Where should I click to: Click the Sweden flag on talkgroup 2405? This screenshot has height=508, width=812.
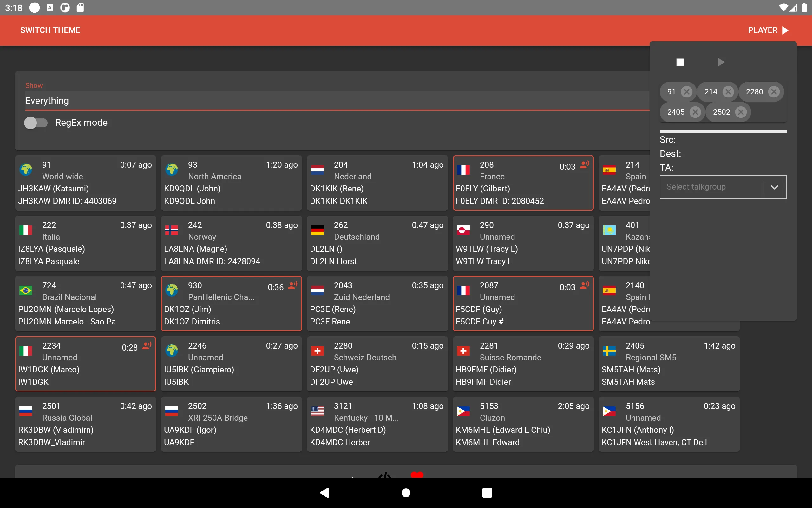(x=609, y=351)
